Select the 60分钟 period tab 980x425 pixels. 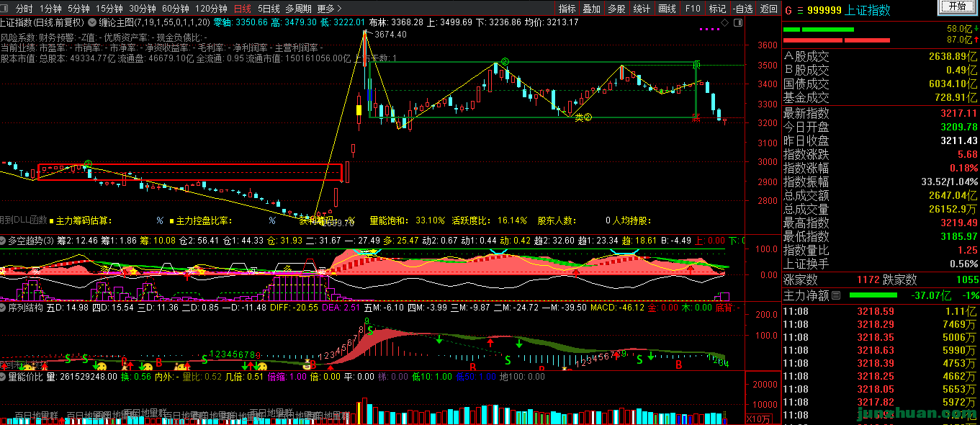tap(176, 9)
